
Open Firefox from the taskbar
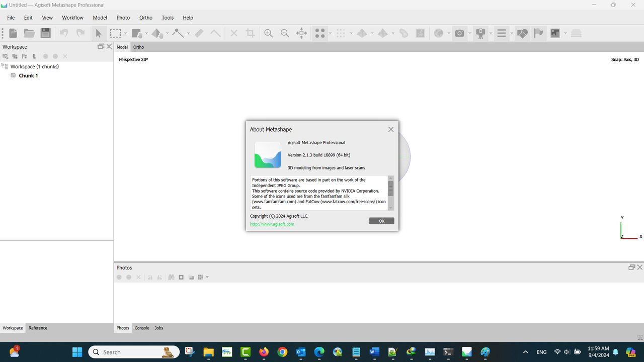tap(264, 352)
